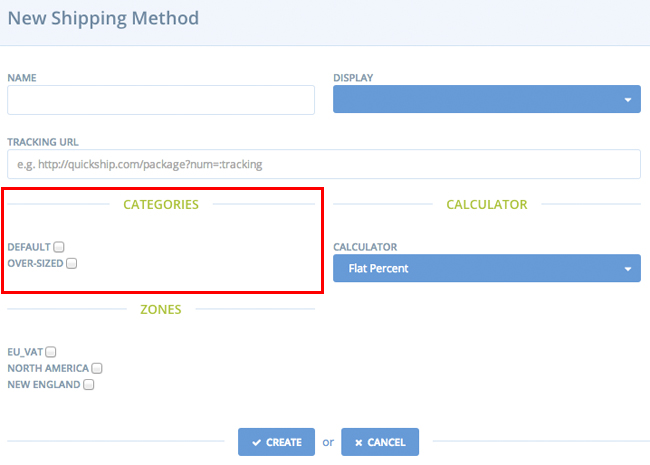The height and width of the screenshot is (465, 650).
Task: Click the checkmark icon on Create
Action: point(257,443)
